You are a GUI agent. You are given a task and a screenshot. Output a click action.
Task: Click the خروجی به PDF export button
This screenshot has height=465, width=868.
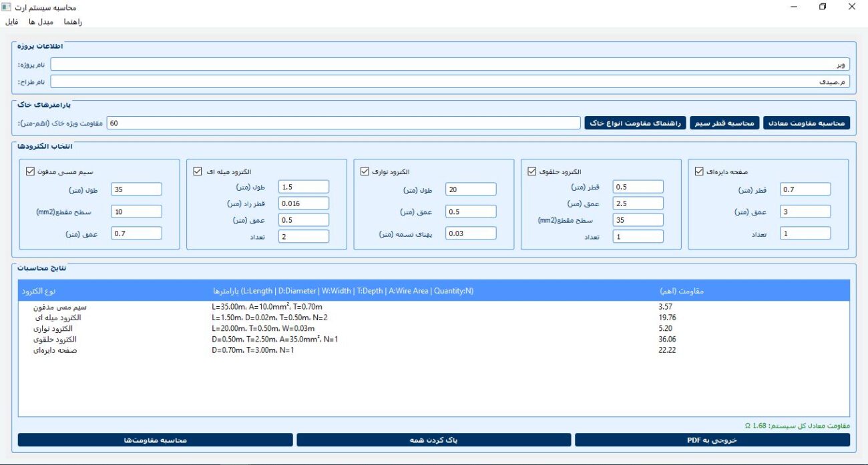[712, 440]
